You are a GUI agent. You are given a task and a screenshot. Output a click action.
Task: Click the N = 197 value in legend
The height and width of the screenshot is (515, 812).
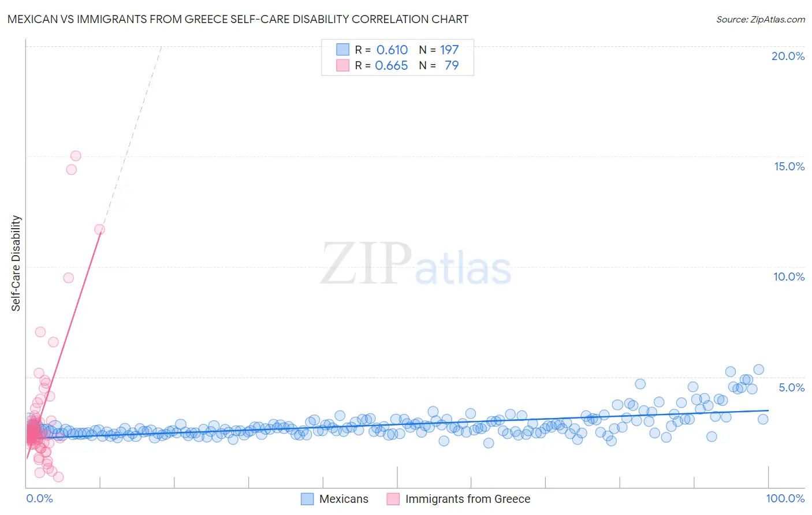click(439, 50)
